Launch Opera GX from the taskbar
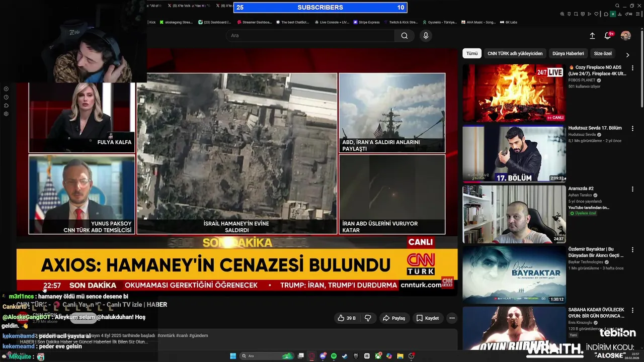 pos(311,356)
